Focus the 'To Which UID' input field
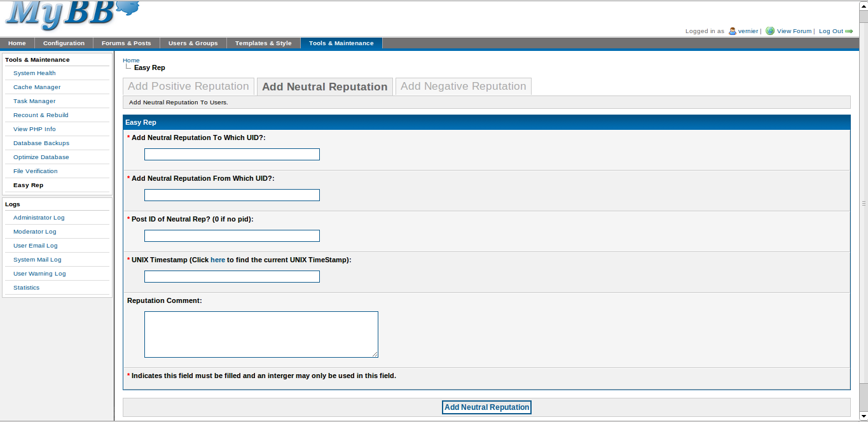Image resolution: width=868 pixels, height=422 pixels. [x=231, y=155]
